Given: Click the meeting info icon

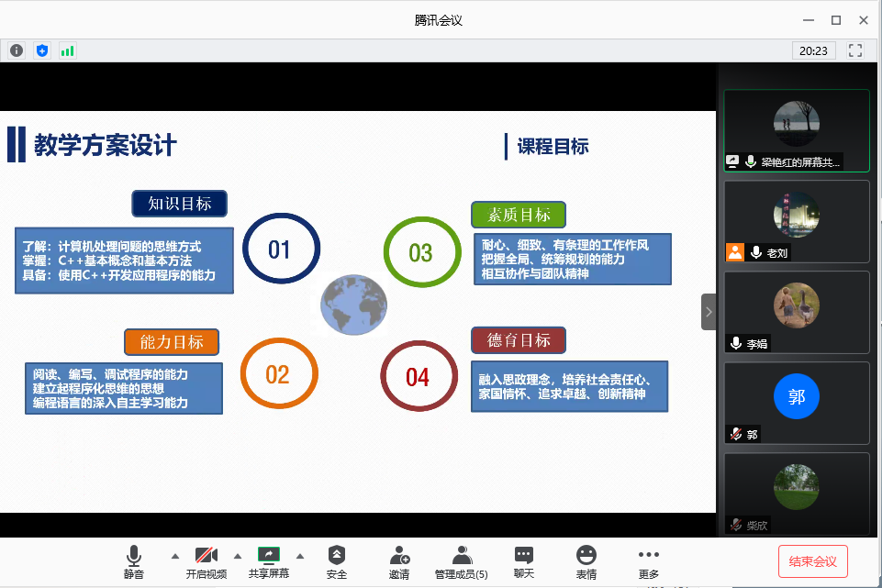Looking at the screenshot, I should tap(16, 50).
